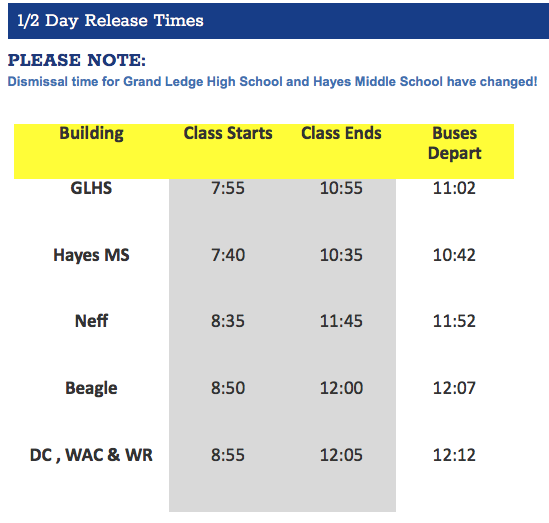Click the 1/2 Day Release Times header
Screen dimensions: 549x523
[110, 21]
